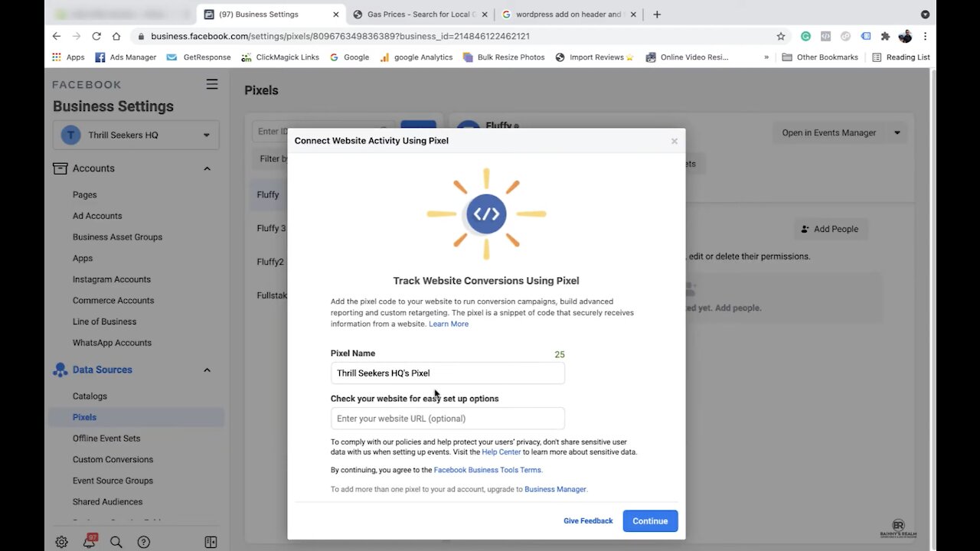
Task: Click Add People button
Action: point(831,229)
